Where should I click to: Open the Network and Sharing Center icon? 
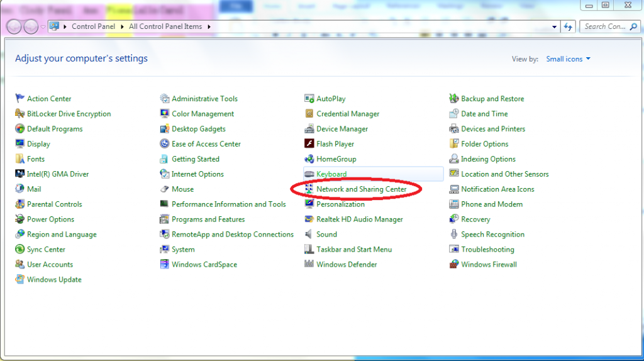(x=309, y=189)
